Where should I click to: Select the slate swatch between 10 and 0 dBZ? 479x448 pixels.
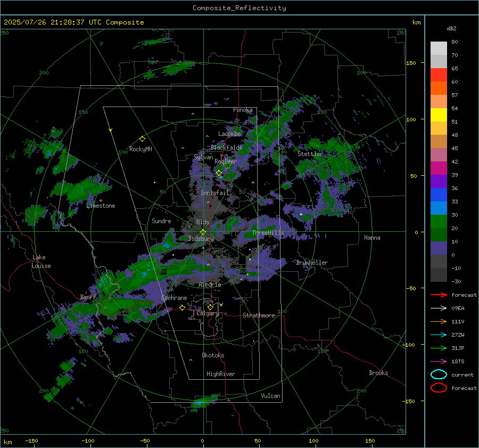(x=439, y=248)
